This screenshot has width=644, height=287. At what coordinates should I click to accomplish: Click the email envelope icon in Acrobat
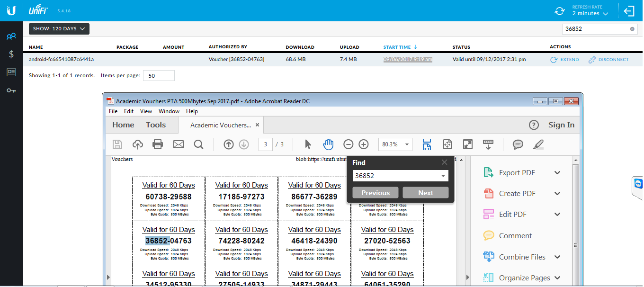click(x=178, y=144)
